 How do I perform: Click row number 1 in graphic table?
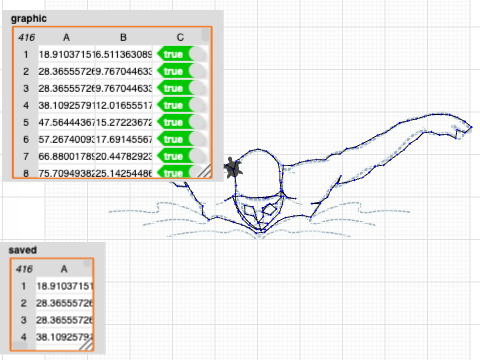26,54
